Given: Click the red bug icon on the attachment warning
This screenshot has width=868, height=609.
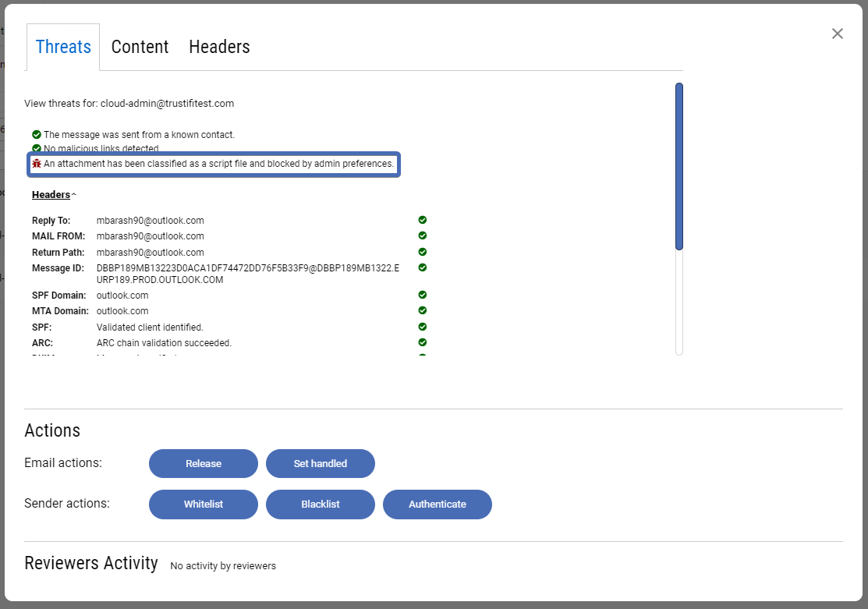Looking at the screenshot, I should coord(37,164).
